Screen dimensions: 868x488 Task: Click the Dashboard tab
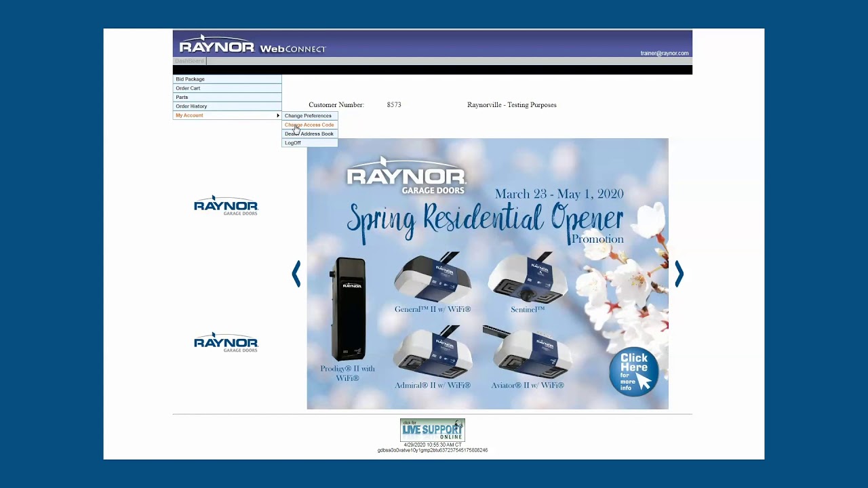pyautogui.click(x=189, y=61)
